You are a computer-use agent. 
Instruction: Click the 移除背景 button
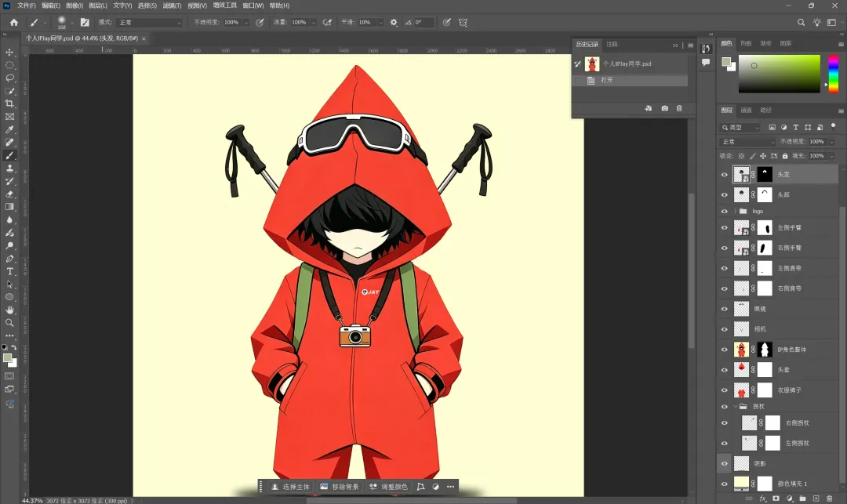339,487
